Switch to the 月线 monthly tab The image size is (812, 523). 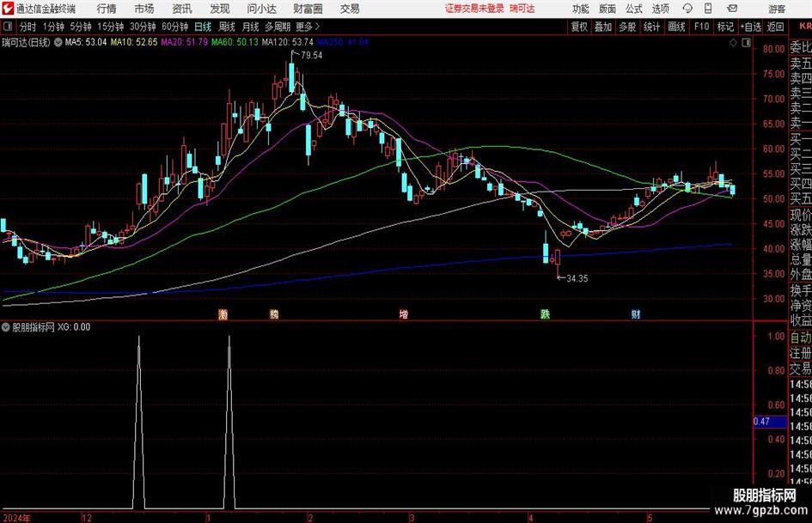pos(251,27)
